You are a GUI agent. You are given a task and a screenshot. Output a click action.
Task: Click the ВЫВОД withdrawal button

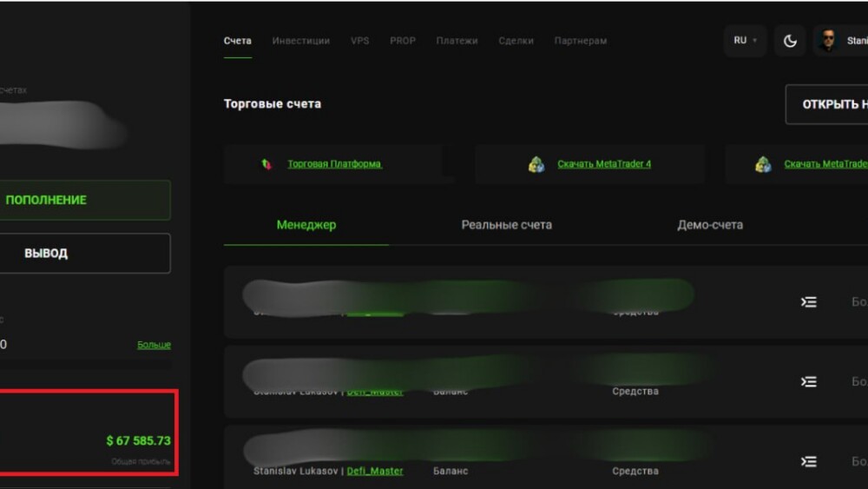[84, 253]
